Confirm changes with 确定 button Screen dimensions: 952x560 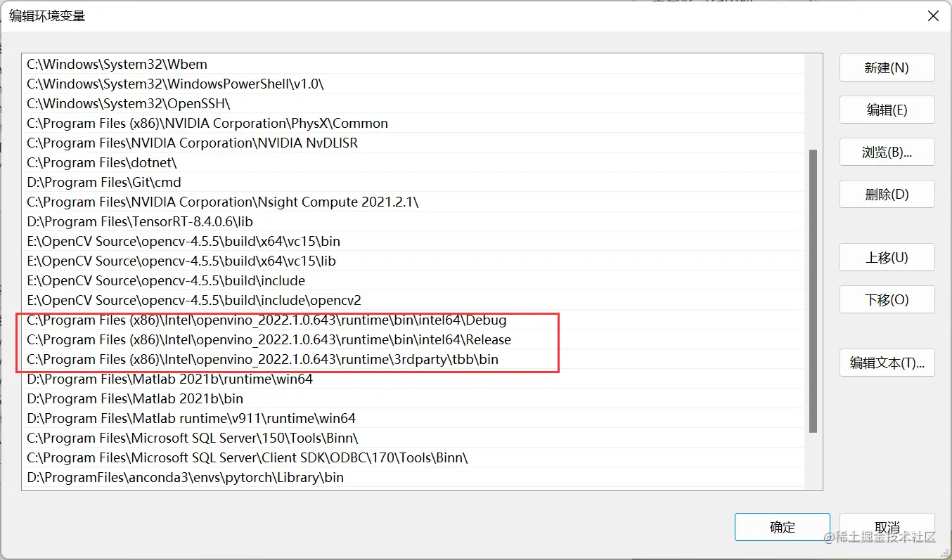(782, 527)
